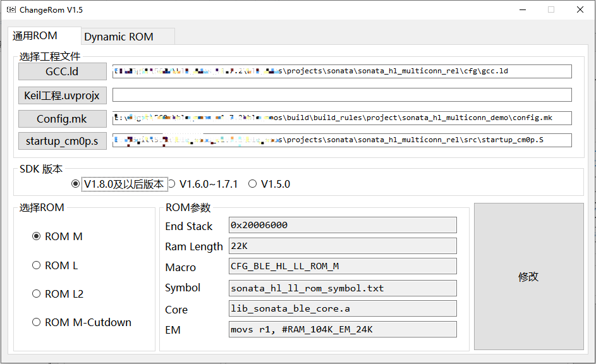
Task: Click the GCC.ld file browse button
Action: (63, 71)
